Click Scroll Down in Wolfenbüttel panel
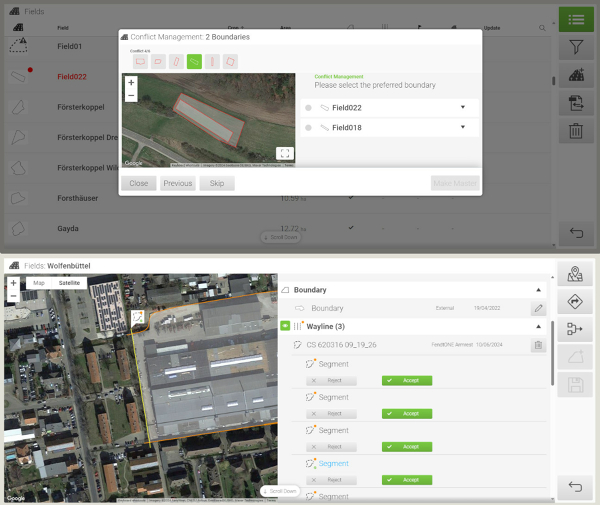Screen dimensions: 600x505 (280, 491)
